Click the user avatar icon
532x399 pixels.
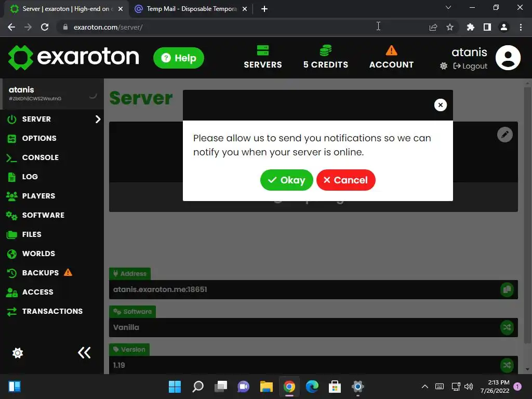pos(508,58)
